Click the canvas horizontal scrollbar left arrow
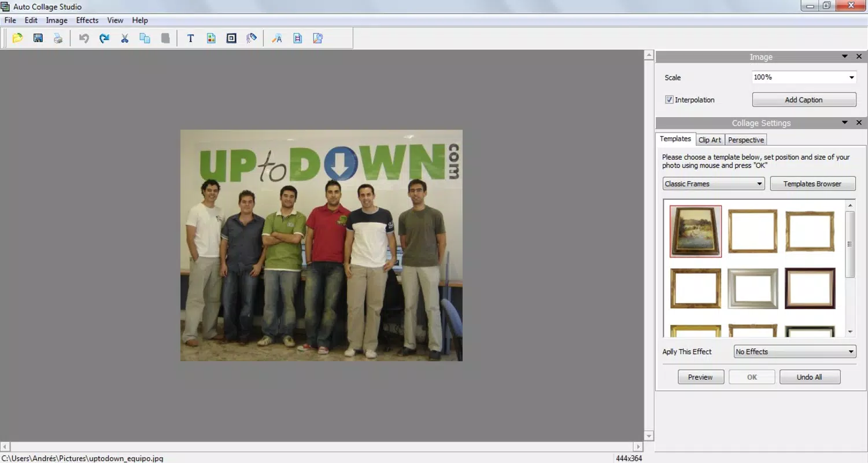 click(x=5, y=447)
